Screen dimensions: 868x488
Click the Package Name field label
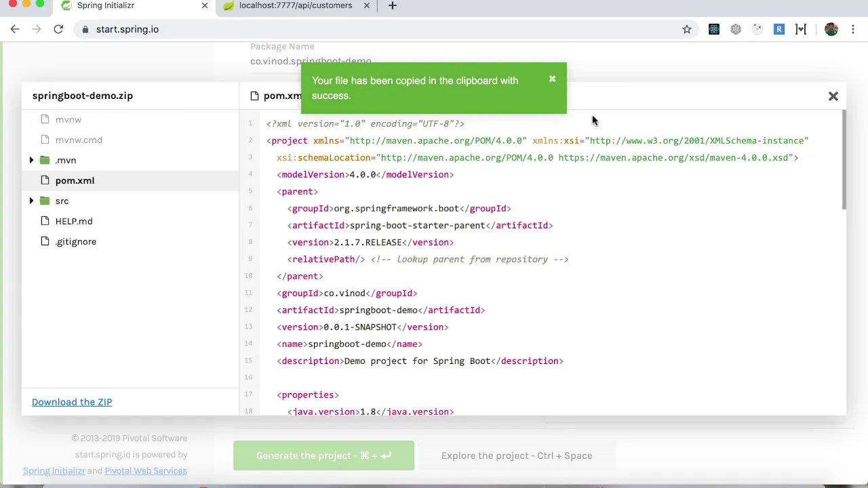[x=282, y=46]
